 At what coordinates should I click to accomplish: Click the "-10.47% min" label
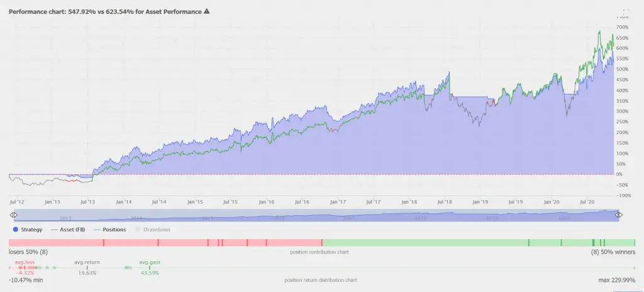click(25, 280)
